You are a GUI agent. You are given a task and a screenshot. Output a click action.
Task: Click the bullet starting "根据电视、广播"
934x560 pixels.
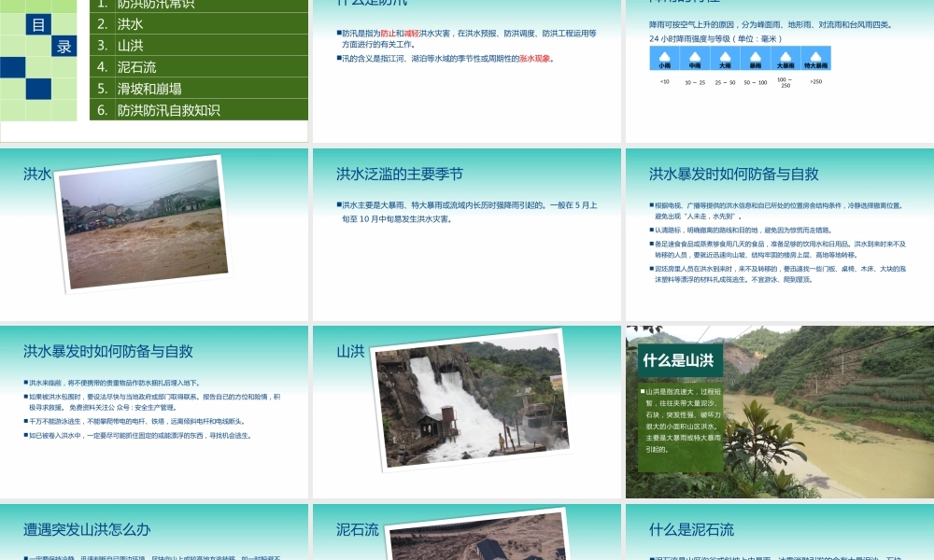pos(776,211)
